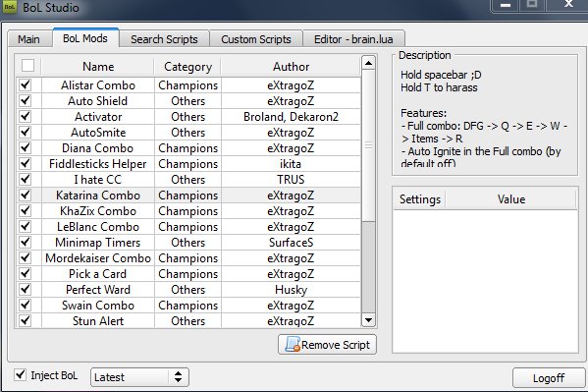
Task: Sort scripts by the Author column header
Action: click(x=291, y=67)
